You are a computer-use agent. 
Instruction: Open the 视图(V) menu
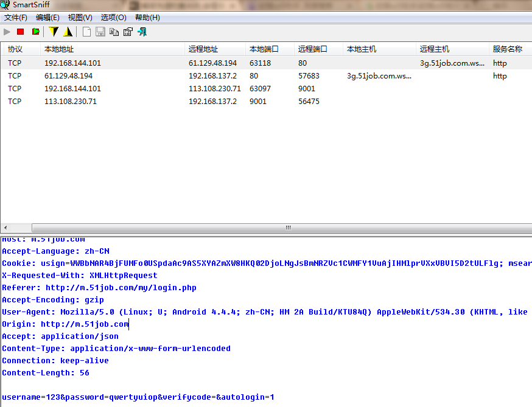pyautogui.click(x=80, y=18)
